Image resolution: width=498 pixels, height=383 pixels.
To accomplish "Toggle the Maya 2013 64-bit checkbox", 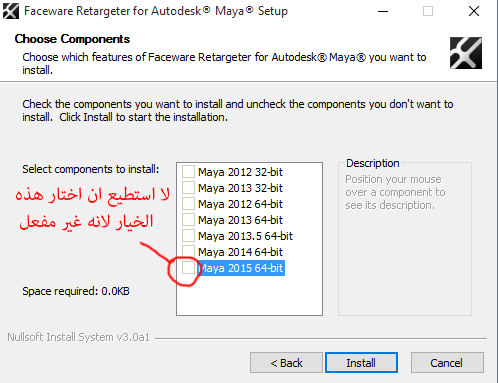I will pyautogui.click(x=188, y=220).
